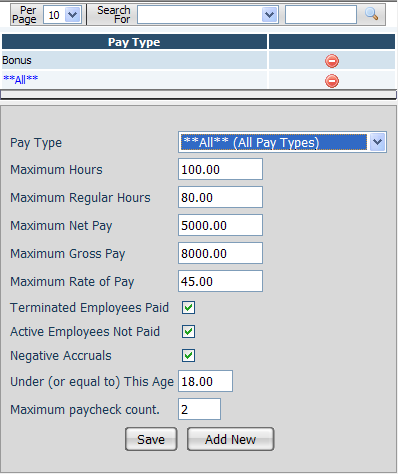Click the magnifying glass search icon
This screenshot has height=474, width=398.
pyautogui.click(x=371, y=14)
